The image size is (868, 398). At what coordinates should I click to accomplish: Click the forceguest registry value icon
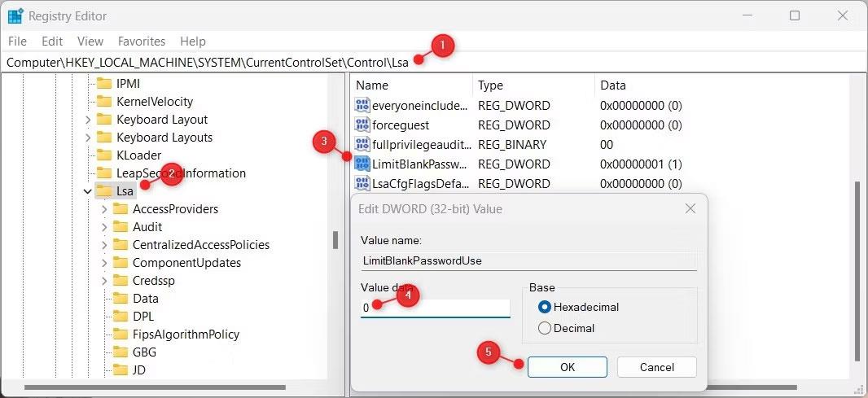point(362,125)
